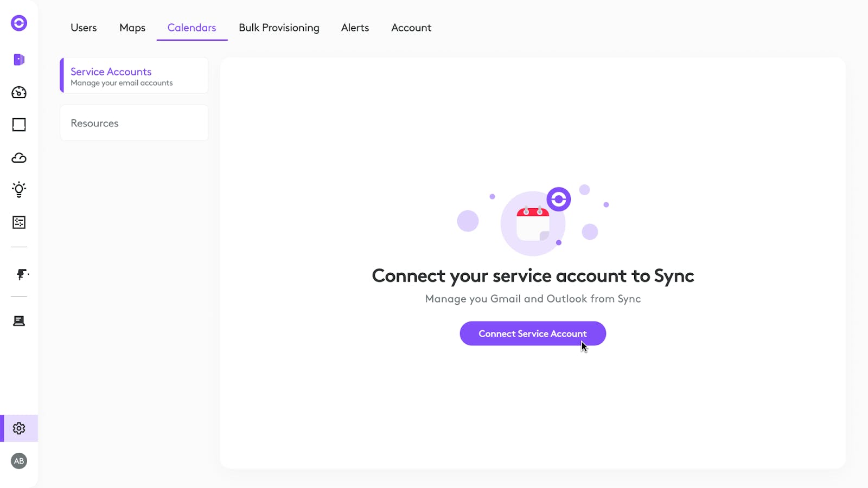This screenshot has width=868, height=488.
Task: Open the lightbulb insights icon
Action: click(19, 190)
